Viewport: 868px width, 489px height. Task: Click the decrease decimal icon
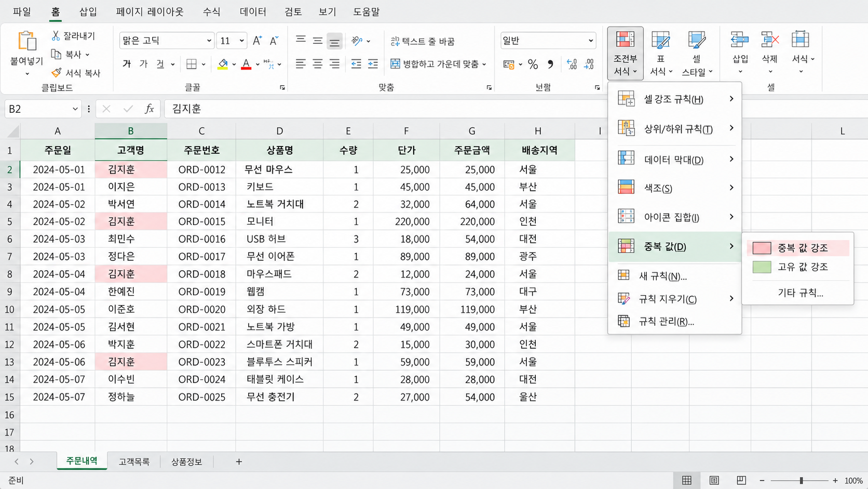pos(589,64)
